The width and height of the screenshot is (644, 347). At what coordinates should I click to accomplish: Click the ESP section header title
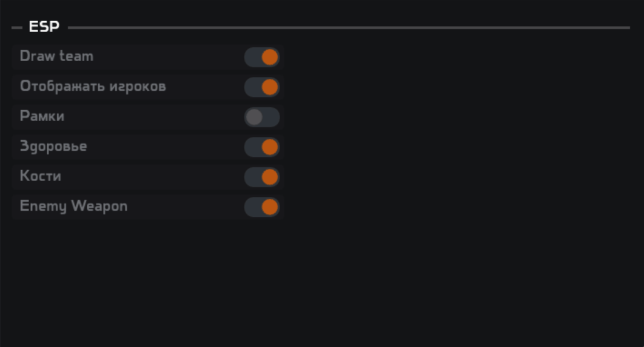click(44, 28)
